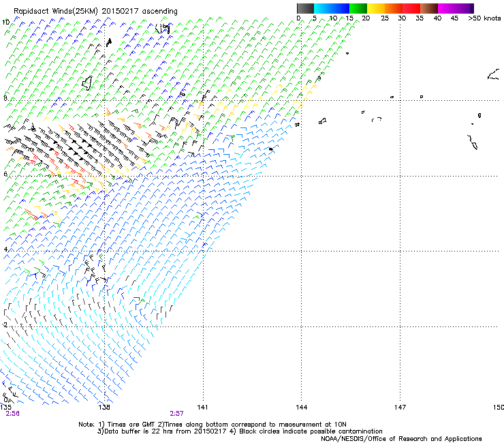Click the note 'Times are GMT'
The image size is (504, 443).
point(131,425)
